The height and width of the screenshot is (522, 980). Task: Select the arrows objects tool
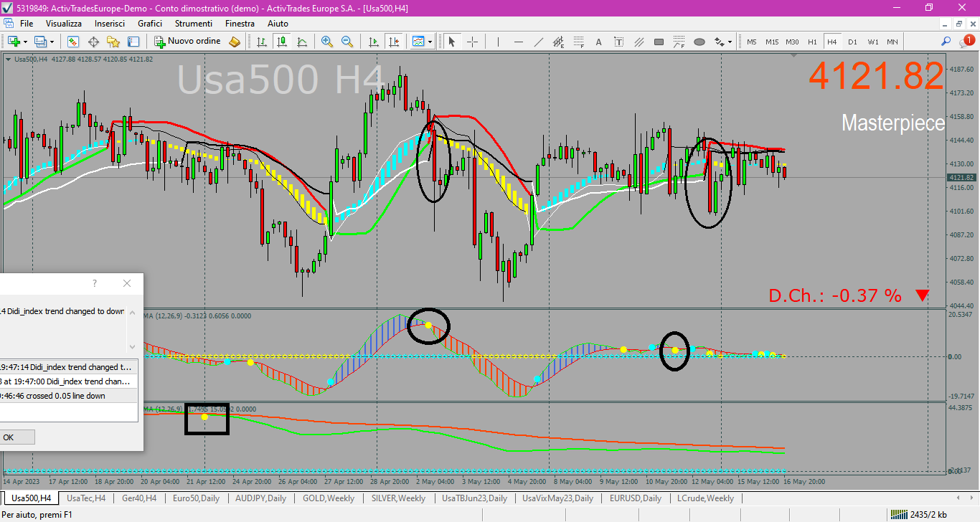720,42
